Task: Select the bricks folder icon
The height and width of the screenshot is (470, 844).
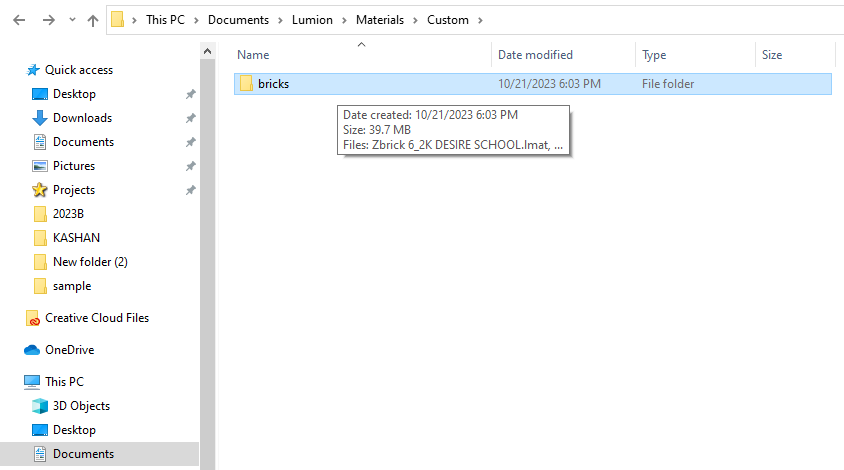Action: tap(247, 83)
